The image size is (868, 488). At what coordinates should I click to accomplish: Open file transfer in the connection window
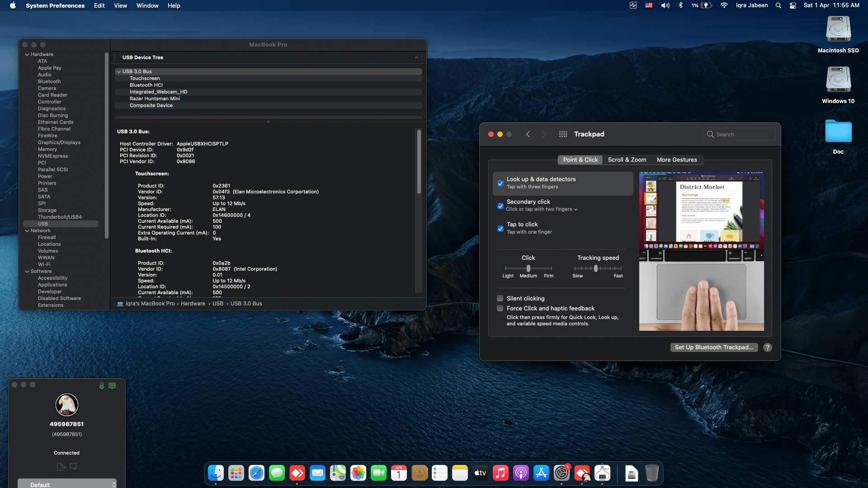[61, 466]
